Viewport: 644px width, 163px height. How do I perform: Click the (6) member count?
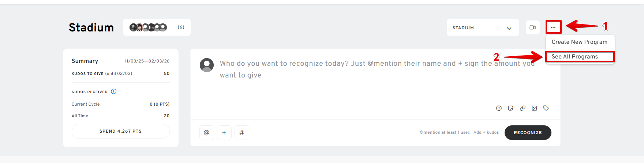(x=181, y=27)
